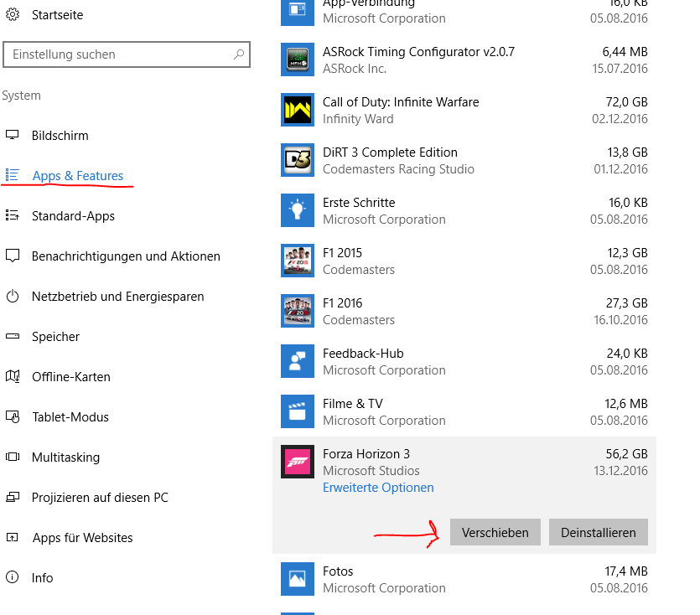Screen dimensions: 700x615
Task: Go to Benachrichtigungen und Aktionen
Action: (126, 256)
